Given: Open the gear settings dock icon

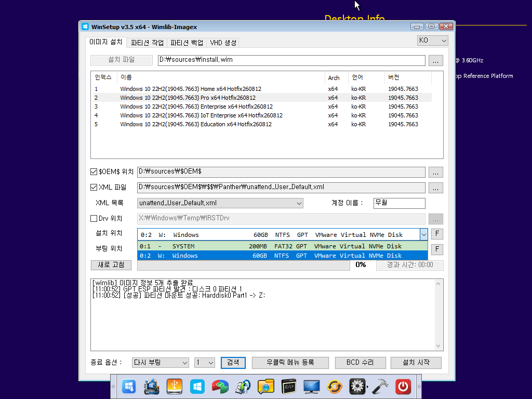Looking at the screenshot, I should click(357, 387).
